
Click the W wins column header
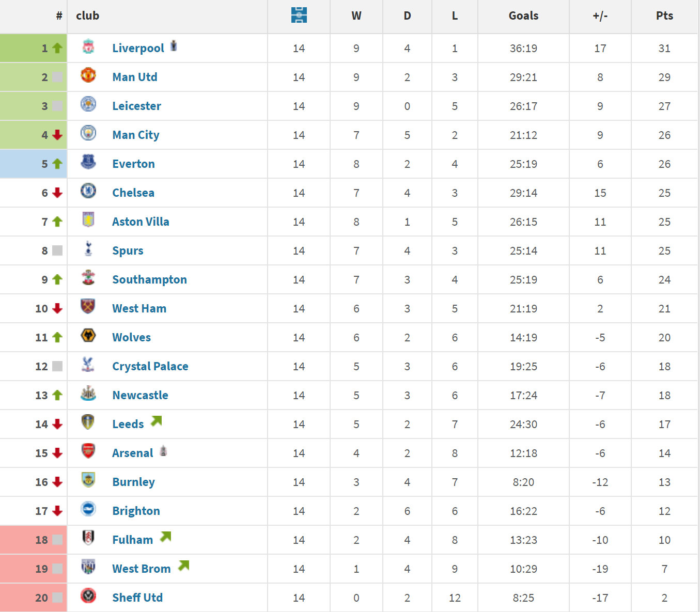356,15
